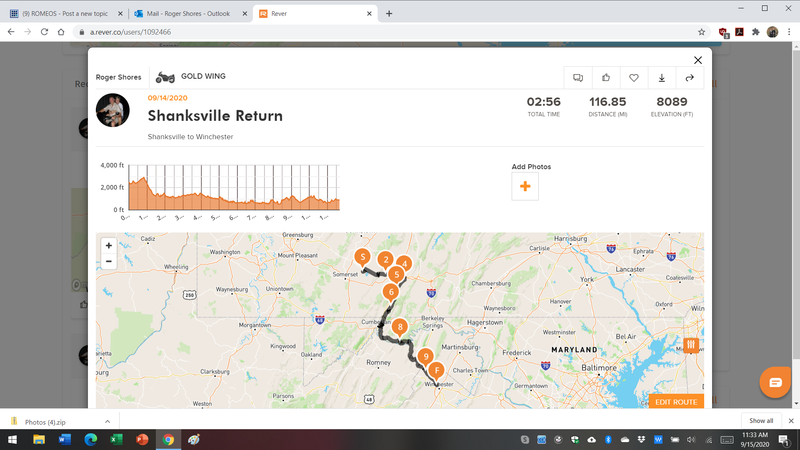The height and width of the screenshot is (450, 800).
Task: Close the Outlook mail tab
Action: point(245,14)
